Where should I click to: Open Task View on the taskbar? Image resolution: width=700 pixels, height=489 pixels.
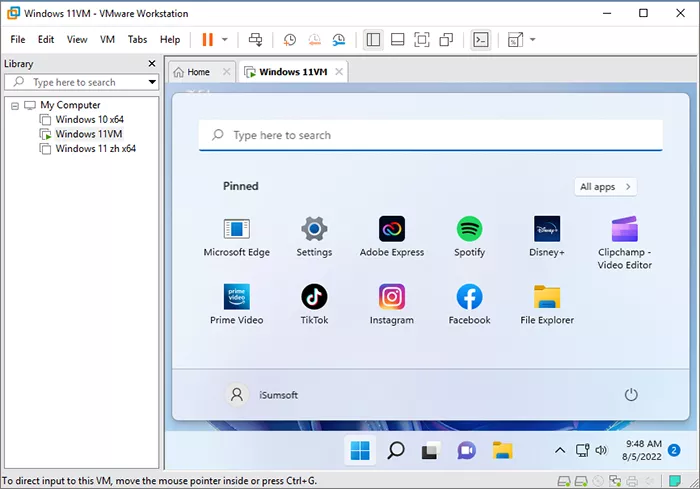pyautogui.click(x=431, y=451)
